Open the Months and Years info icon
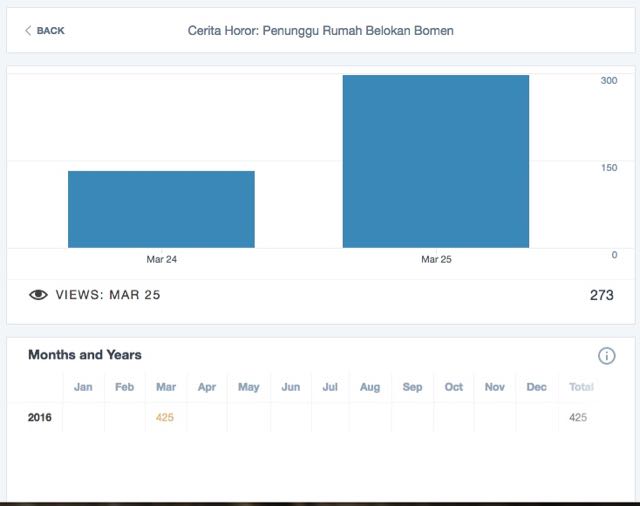 606,356
